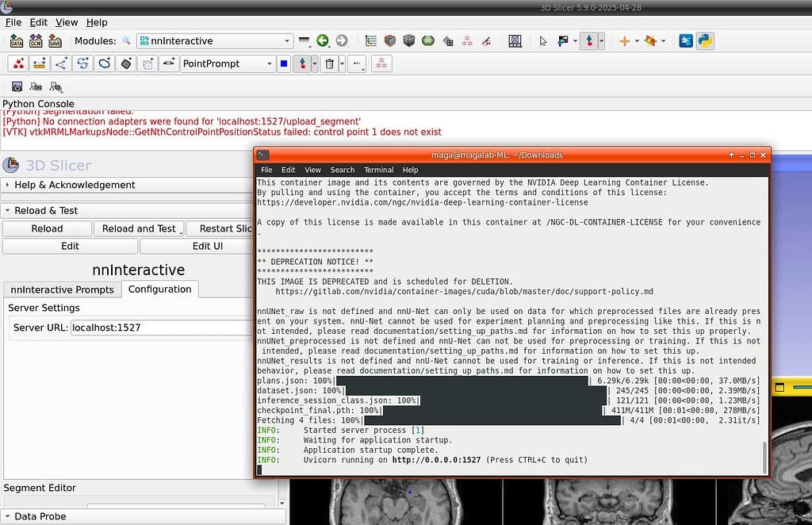Open the Search menu in the terminal window
Viewport: 812px width, 525px height.
click(x=342, y=170)
